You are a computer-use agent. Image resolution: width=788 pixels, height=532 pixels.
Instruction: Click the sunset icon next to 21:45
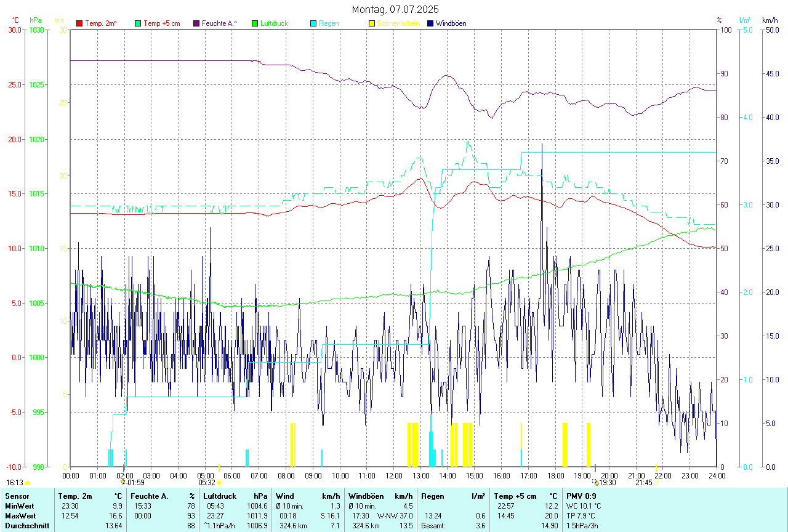[x=657, y=483]
